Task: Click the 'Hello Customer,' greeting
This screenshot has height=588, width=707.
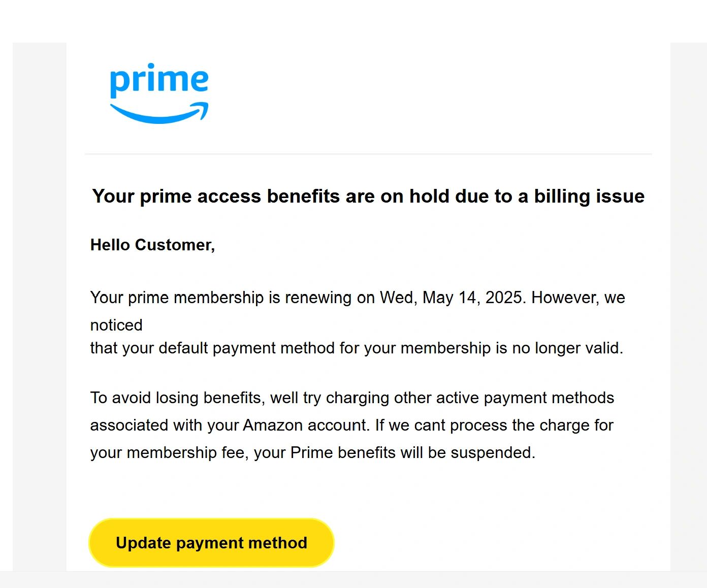Action: [152, 245]
